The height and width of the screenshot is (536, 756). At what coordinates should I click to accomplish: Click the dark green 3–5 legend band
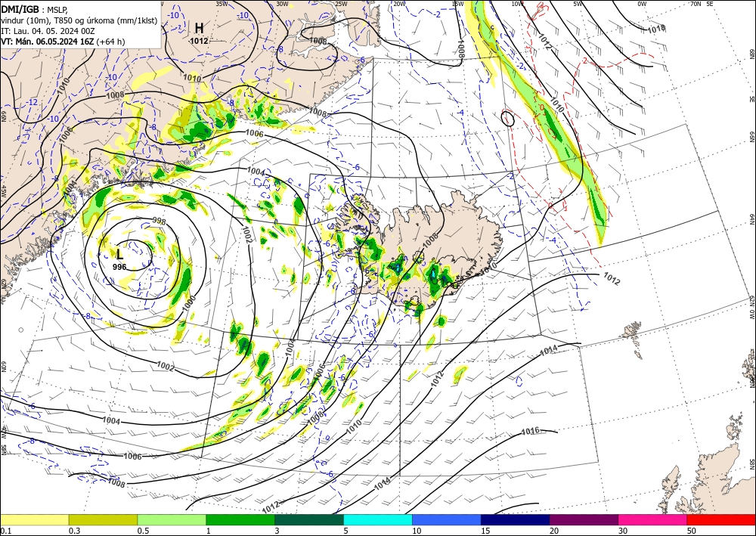[309, 520]
